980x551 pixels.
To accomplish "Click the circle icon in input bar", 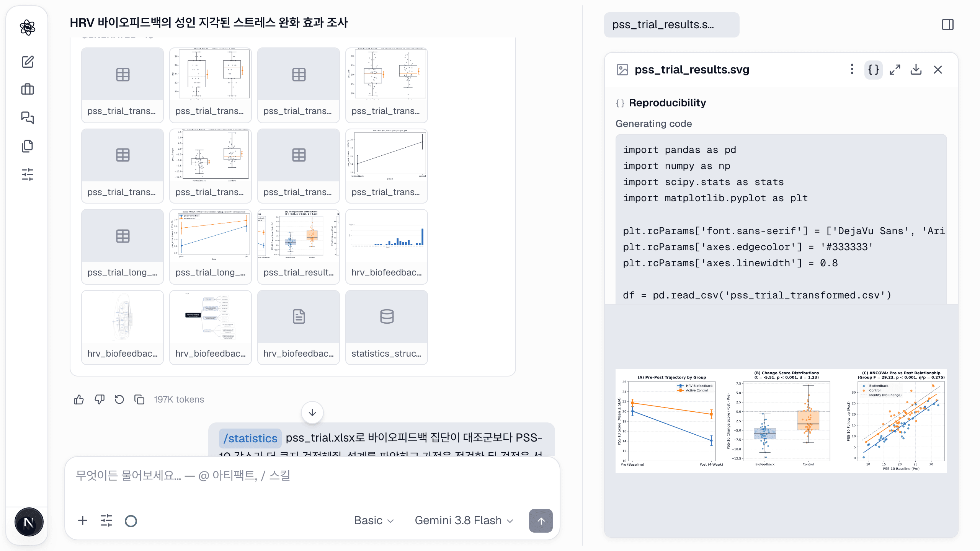I will [x=131, y=521].
